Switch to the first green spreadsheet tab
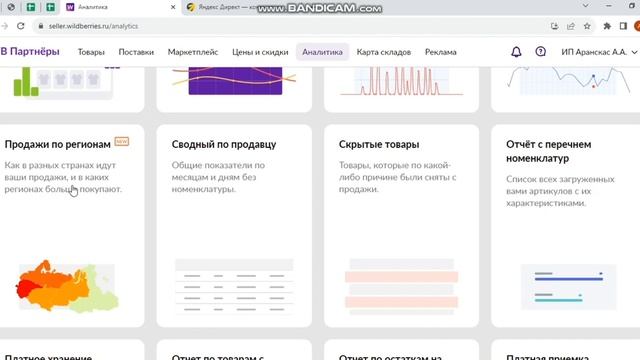This screenshot has width=640, height=360. tap(31, 7)
